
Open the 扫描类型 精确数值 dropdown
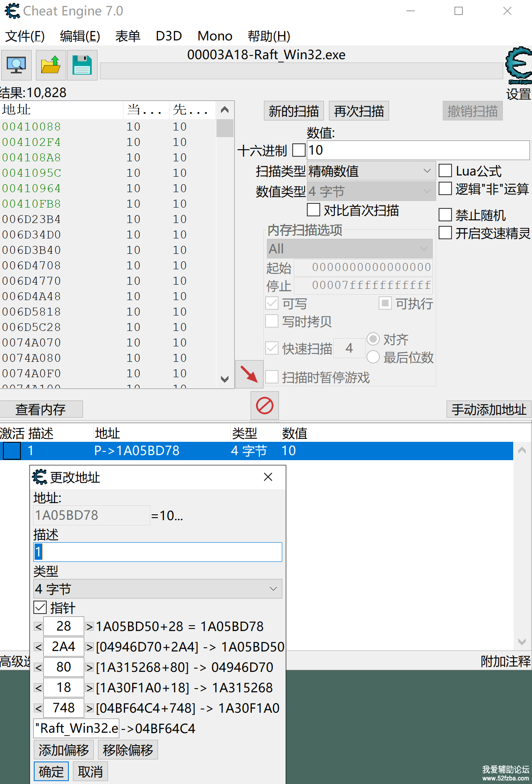coord(371,171)
